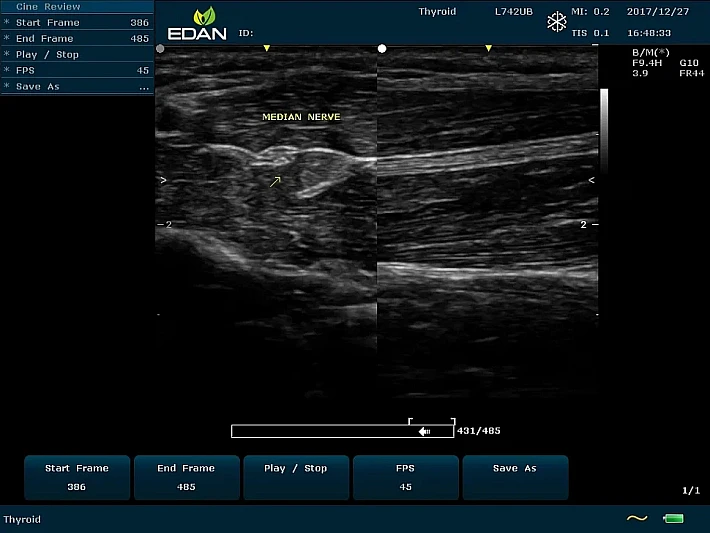Click the EDAN logo

(x=197, y=24)
